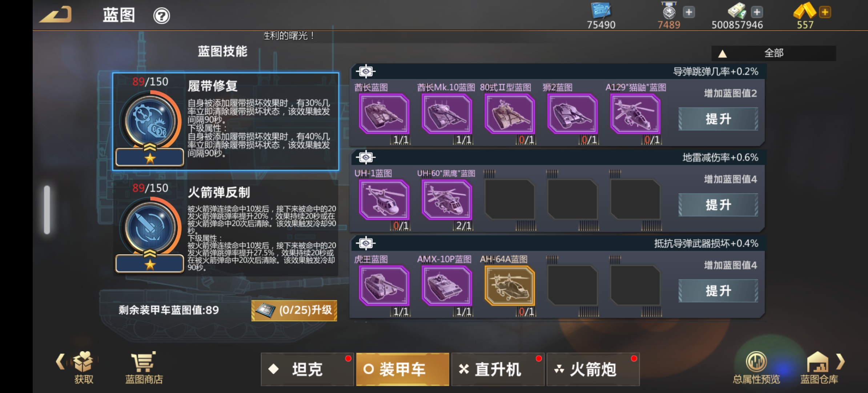
Task: Toggle the eye icon on the 导弹跳弹几率 row
Action: 366,71
